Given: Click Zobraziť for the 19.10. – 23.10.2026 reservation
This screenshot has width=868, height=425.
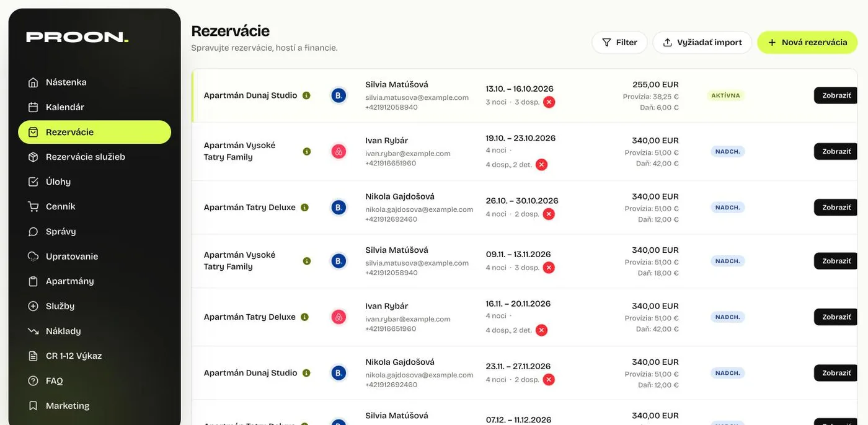Looking at the screenshot, I should coord(836,151).
